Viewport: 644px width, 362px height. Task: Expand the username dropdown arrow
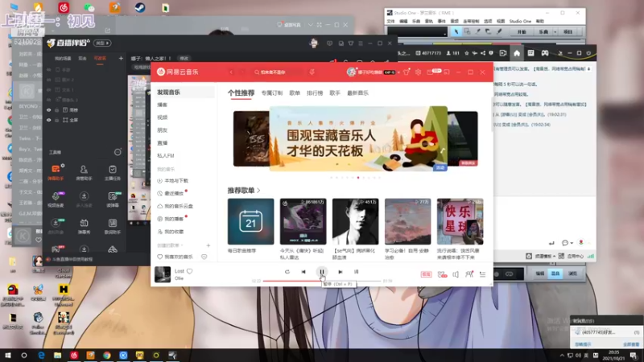pyautogui.click(x=398, y=72)
